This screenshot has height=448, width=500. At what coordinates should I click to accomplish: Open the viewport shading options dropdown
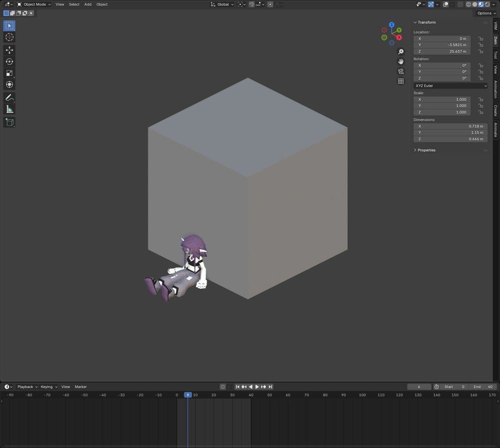(493, 4)
